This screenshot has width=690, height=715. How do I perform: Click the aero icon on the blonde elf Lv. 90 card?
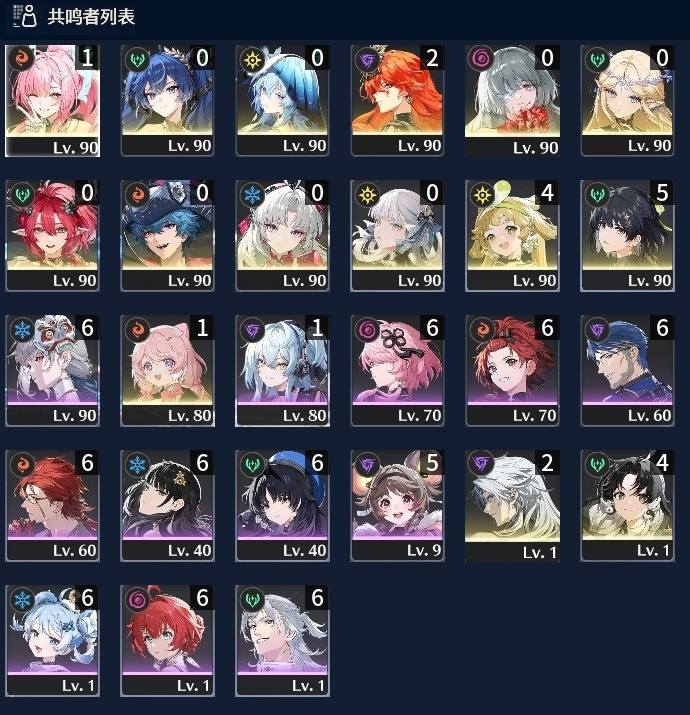[597, 59]
